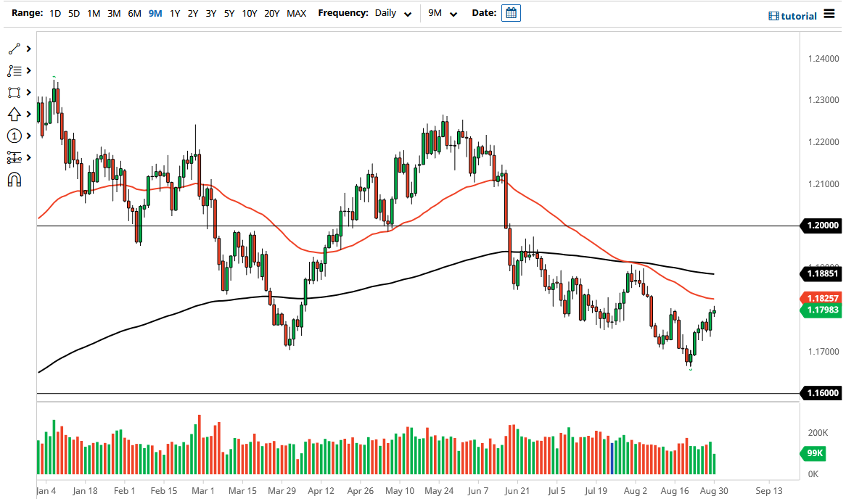Image resolution: width=846 pixels, height=504 pixels.
Task: Select the up-arrow marker tool
Action: pos(15,115)
